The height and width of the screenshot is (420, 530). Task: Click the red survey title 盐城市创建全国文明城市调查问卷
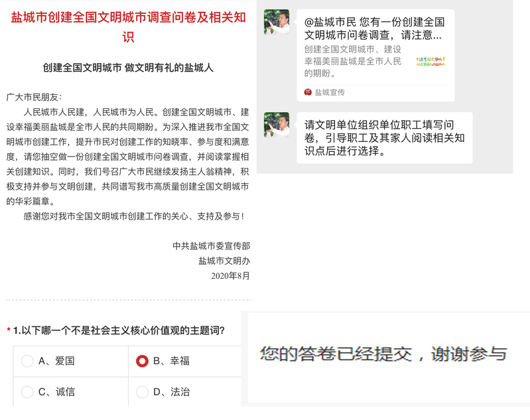pos(129,27)
